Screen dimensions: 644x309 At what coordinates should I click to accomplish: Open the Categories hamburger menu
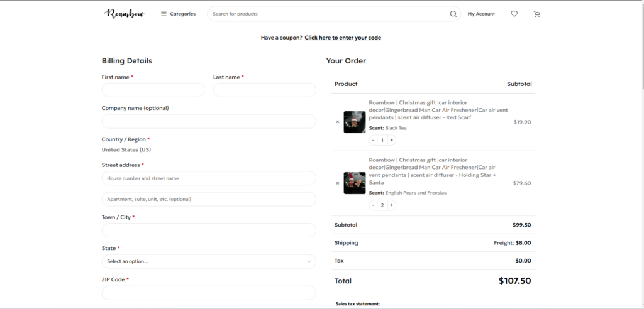tap(178, 14)
